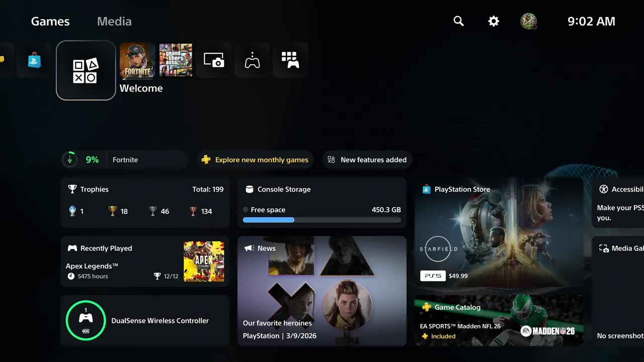Select the gold trophy icon
This screenshot has height=362, width=644.
[x=113, y=211]
